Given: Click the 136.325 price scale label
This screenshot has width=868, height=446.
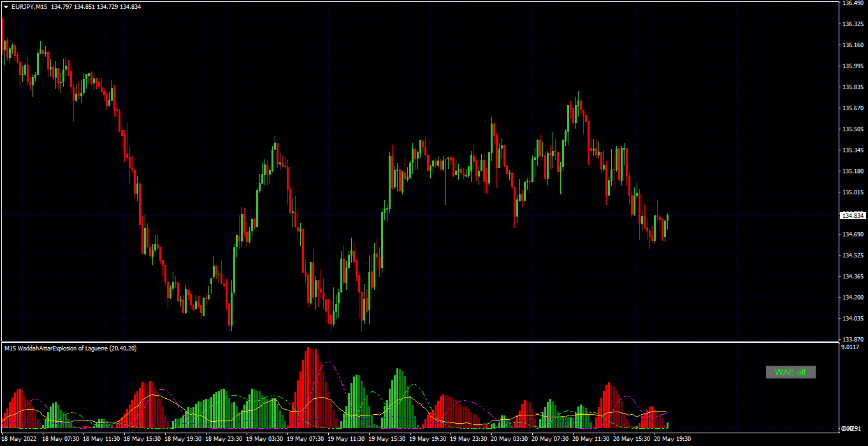Looking at the screenshot, I should point(853,24).
